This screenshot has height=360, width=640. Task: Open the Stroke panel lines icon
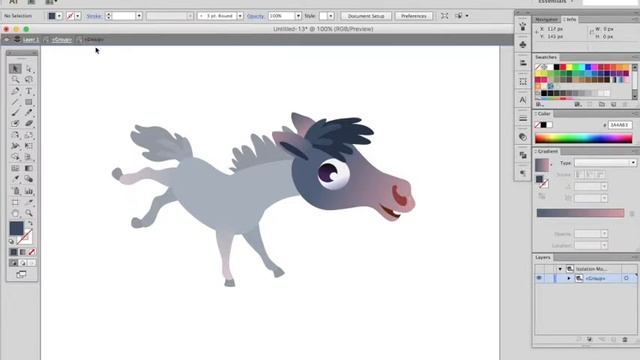coord(523,118)
